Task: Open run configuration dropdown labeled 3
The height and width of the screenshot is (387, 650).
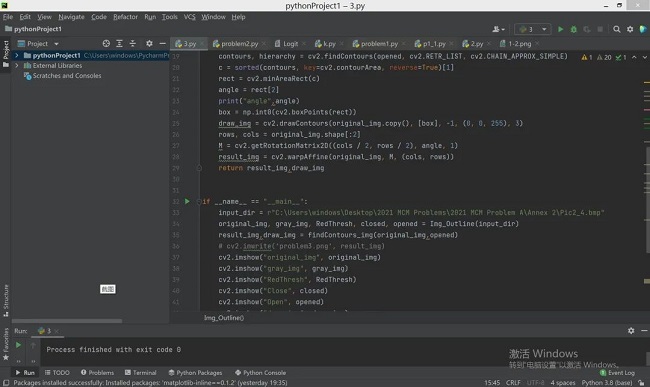Action: 533,29
